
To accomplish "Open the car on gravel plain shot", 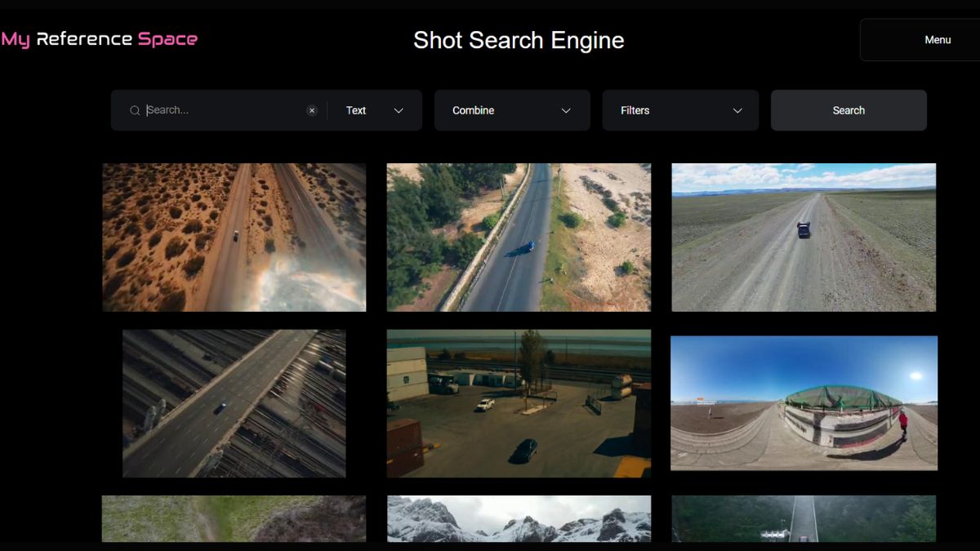I will pyautogui.click(x=803, y=237).
